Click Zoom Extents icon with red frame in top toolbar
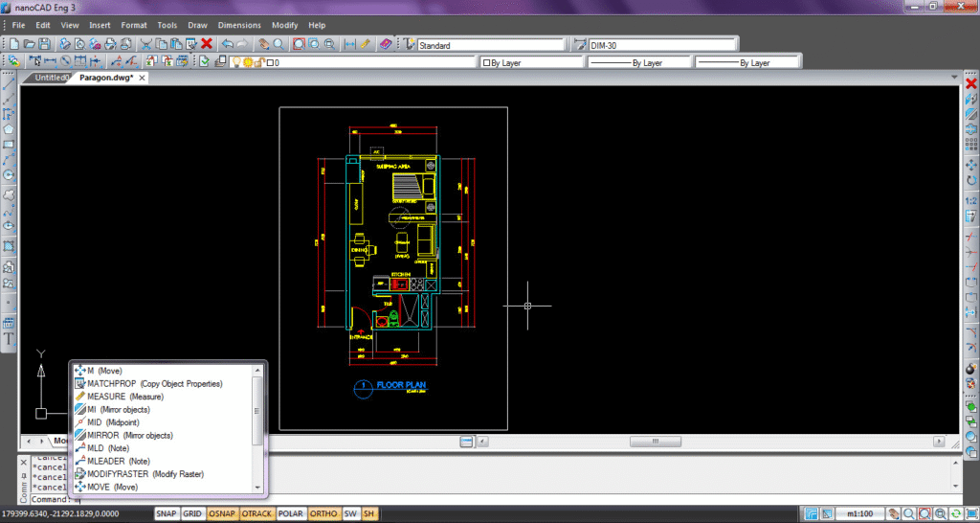The image size is (980, 523). (x=299, y=44)
